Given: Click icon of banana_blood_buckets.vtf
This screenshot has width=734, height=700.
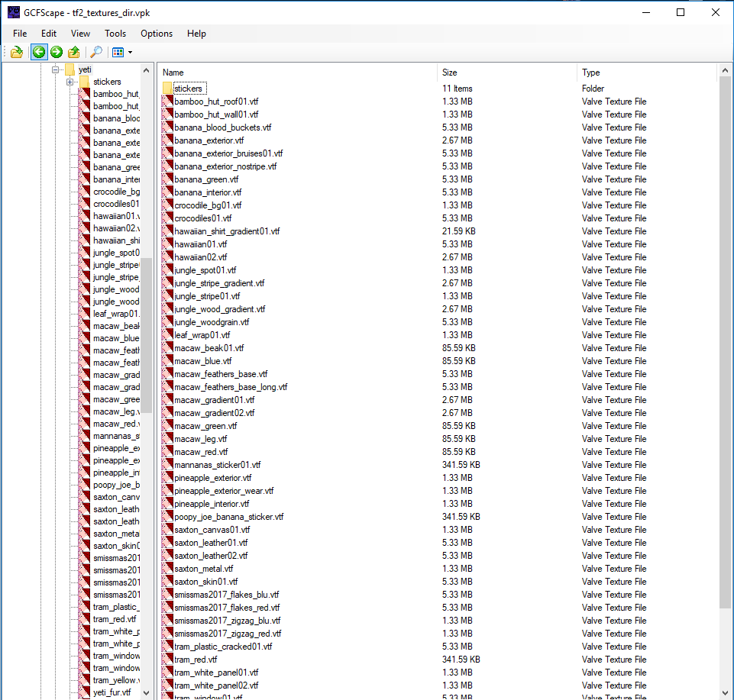Looking at the screenshot, I should click(167, 127).
